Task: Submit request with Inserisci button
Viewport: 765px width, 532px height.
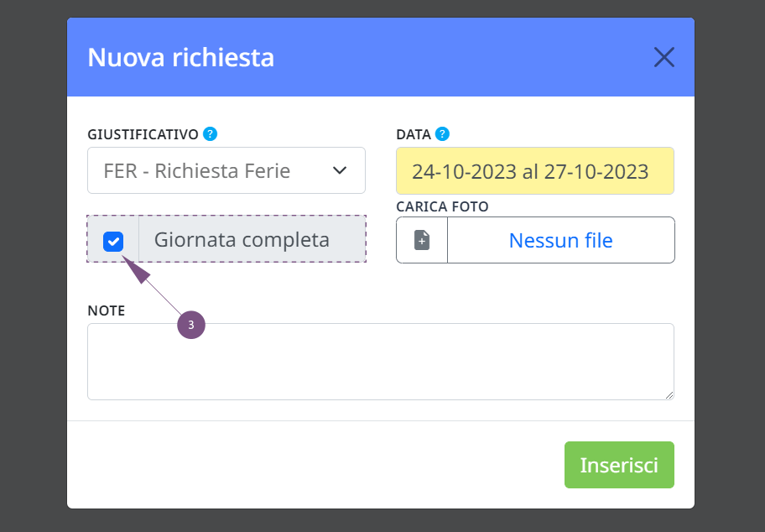Action: [619, 465]
